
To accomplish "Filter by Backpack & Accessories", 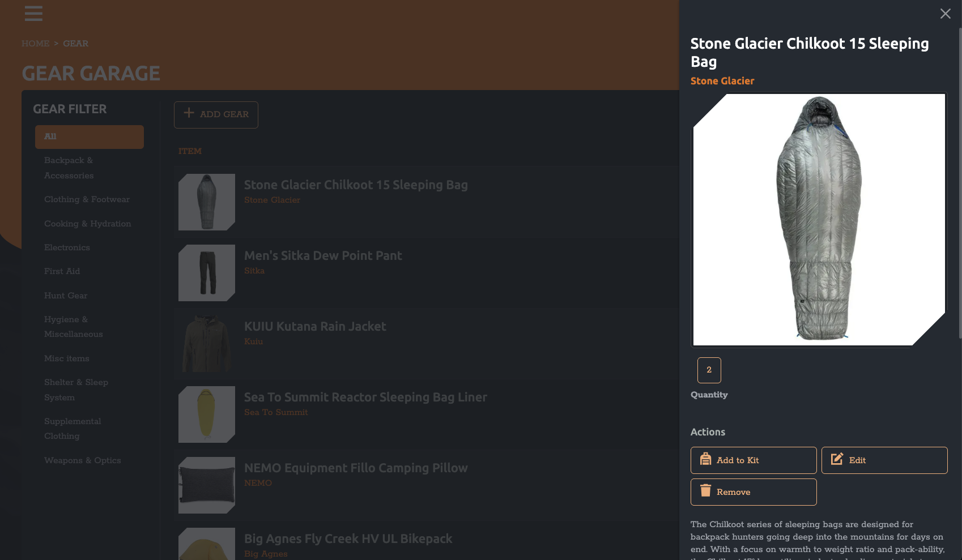I will 90,168.
